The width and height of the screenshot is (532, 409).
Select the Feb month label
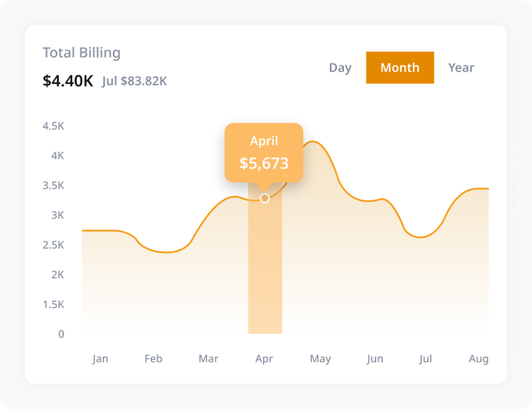pyautogui.click(x=153, y=358)
